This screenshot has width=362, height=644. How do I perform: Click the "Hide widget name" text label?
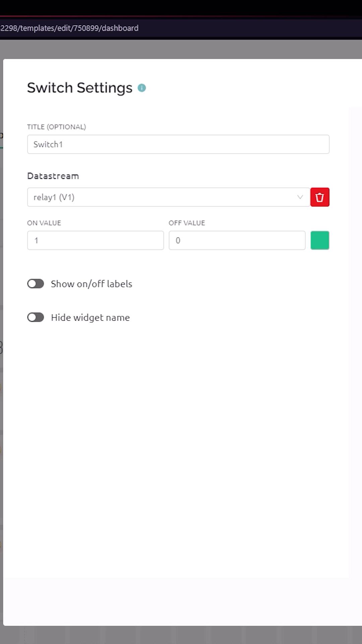click(90, 317)
